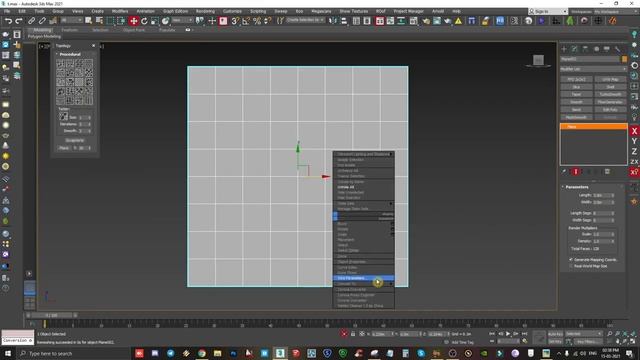Select Plane in the modifier stack

(593, 127)
